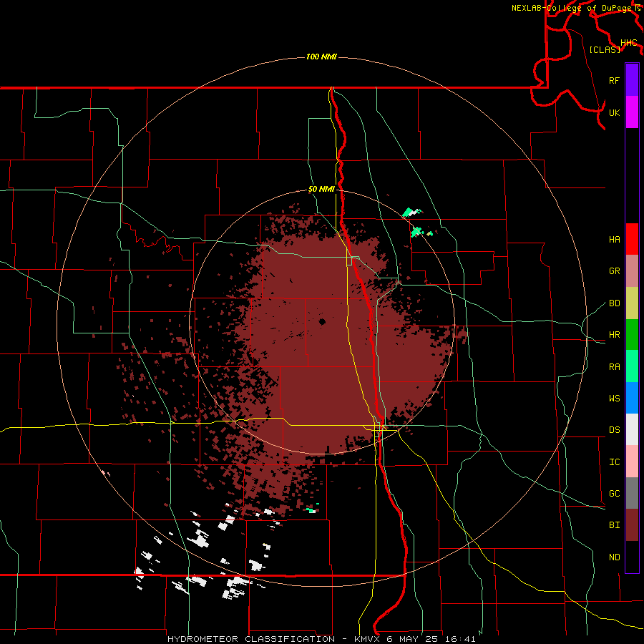Click the BD legend label
The height and width of the screenshot is (644, 644).
[x=614, y=303]
